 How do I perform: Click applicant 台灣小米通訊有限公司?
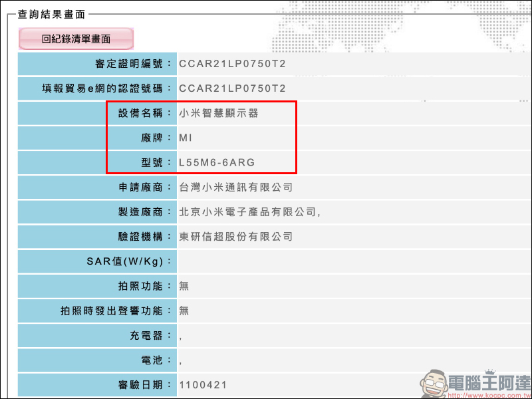[236, 188]
